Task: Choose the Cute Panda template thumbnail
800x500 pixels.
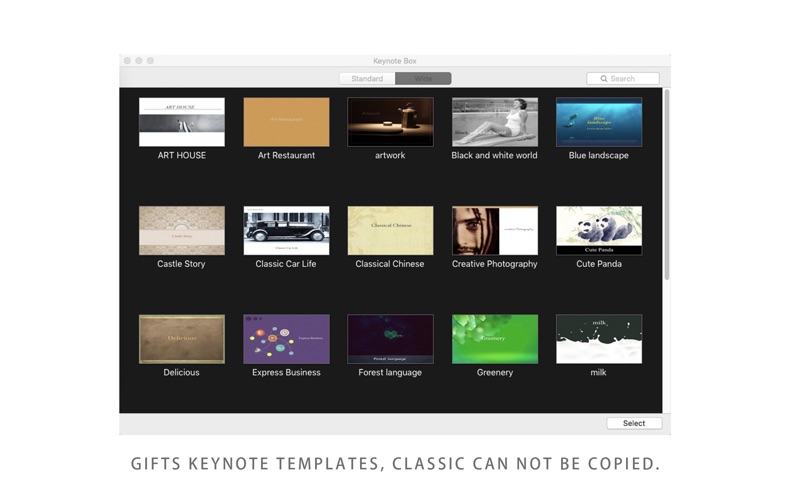Action: click(599, 231)
